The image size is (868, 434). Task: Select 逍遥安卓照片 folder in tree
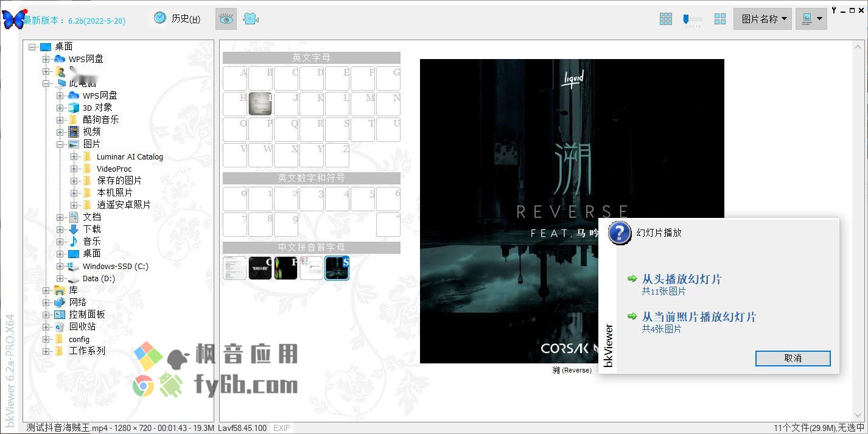pos(124,205)
